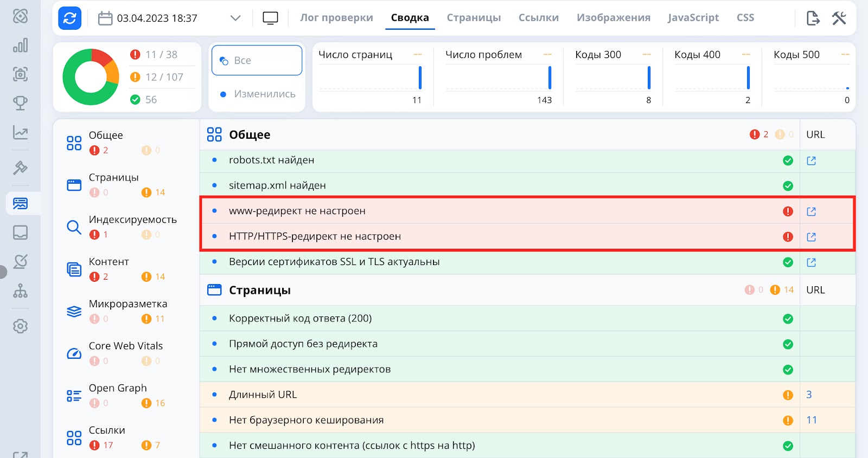This screenshot has width=868, height=458.
Task: Switch to the CSS tab
Action: point(745,17)
